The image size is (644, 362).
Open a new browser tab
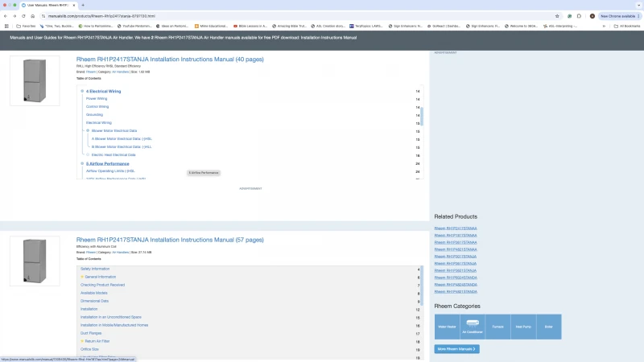83,6
